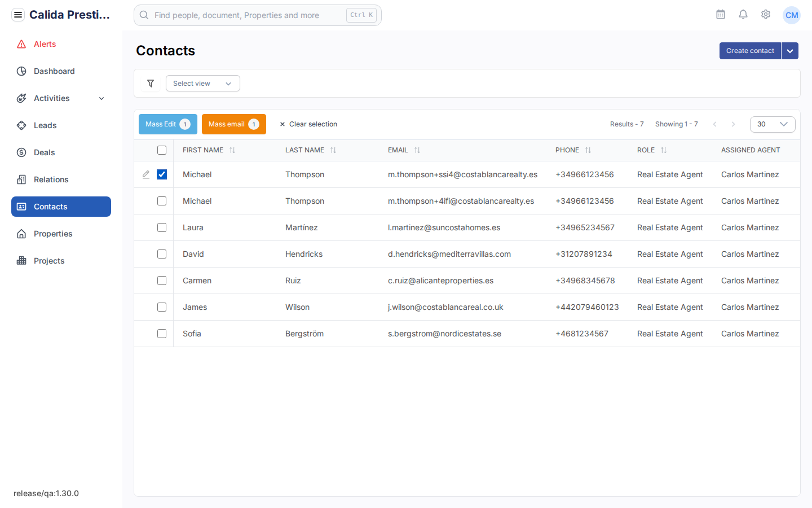Image resolution: width=812 pixels, height=508 pixels.
Task: Check the Michael Thompson 4ifi row checkbox
Action: tap(162, 201)
